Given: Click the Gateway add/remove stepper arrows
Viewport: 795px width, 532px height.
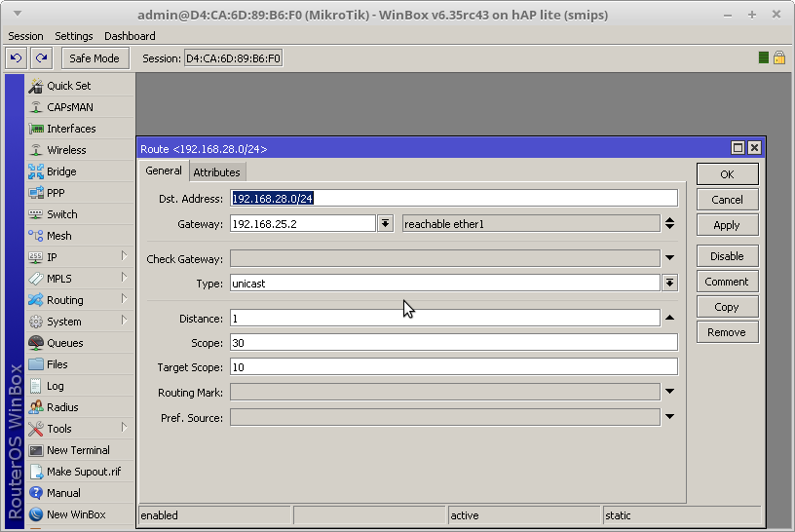Looking at the screenshot, I should 669,224.
